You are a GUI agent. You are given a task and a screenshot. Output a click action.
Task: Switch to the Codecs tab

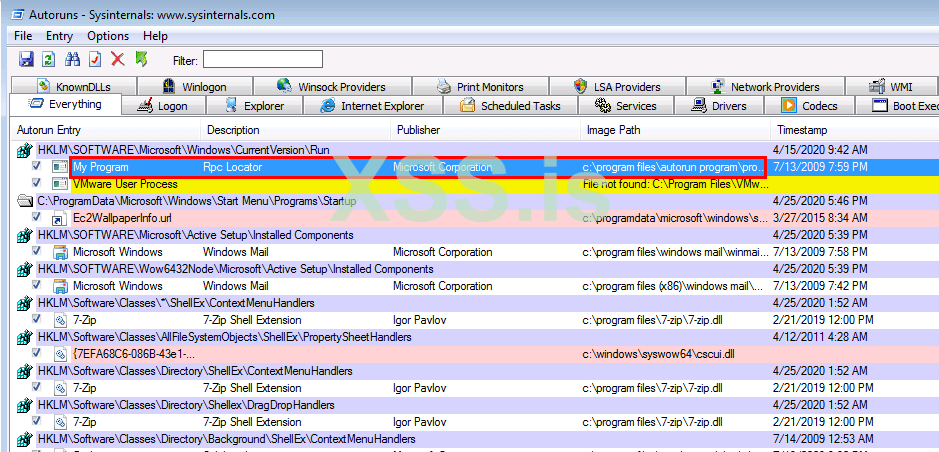pos(809,106)
